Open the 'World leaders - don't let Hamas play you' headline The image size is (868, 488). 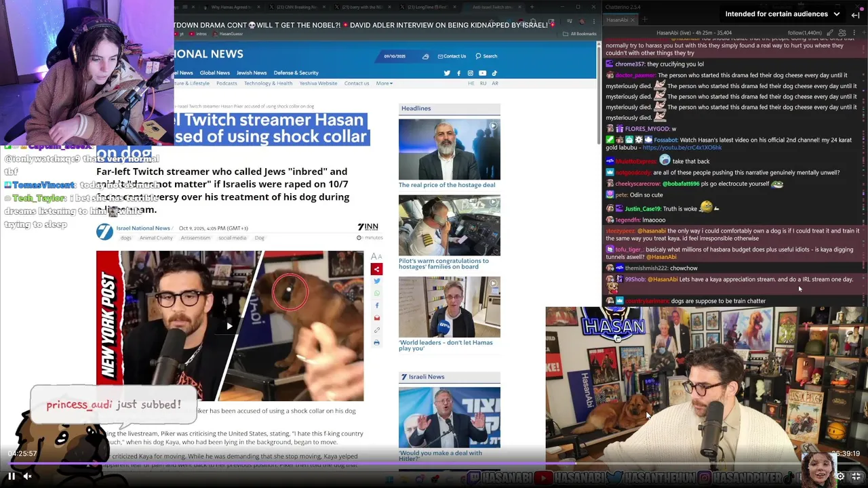[446, 345]
